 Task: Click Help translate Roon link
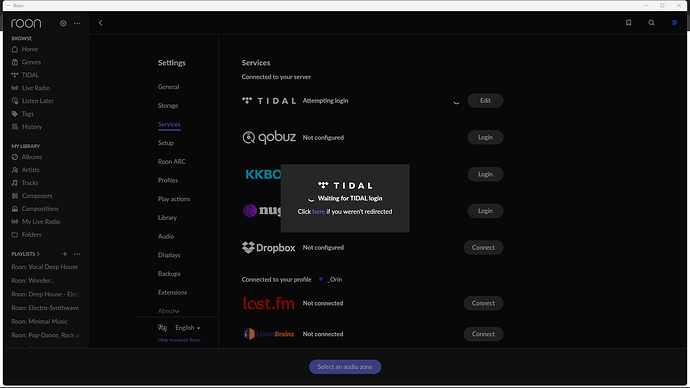[x=179, y=340]
